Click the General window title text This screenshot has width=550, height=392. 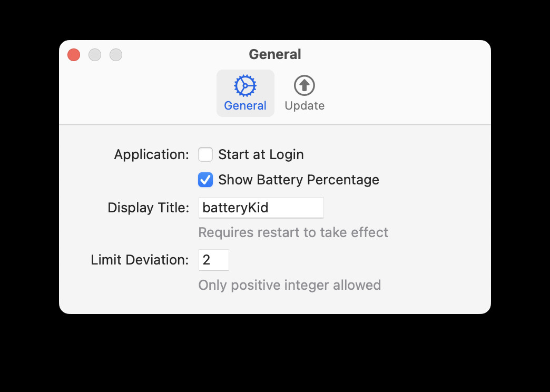point(274,54)
